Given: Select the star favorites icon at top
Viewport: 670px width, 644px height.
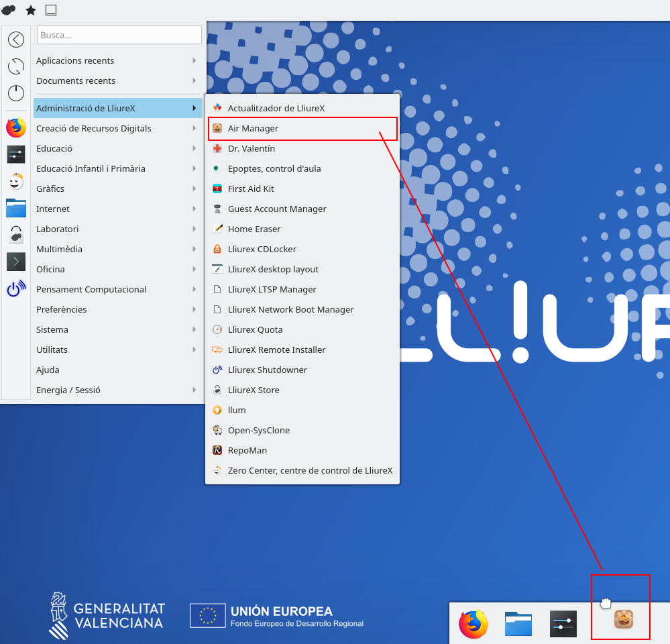Looking at the screenshot, I should (x=31, y=10).
